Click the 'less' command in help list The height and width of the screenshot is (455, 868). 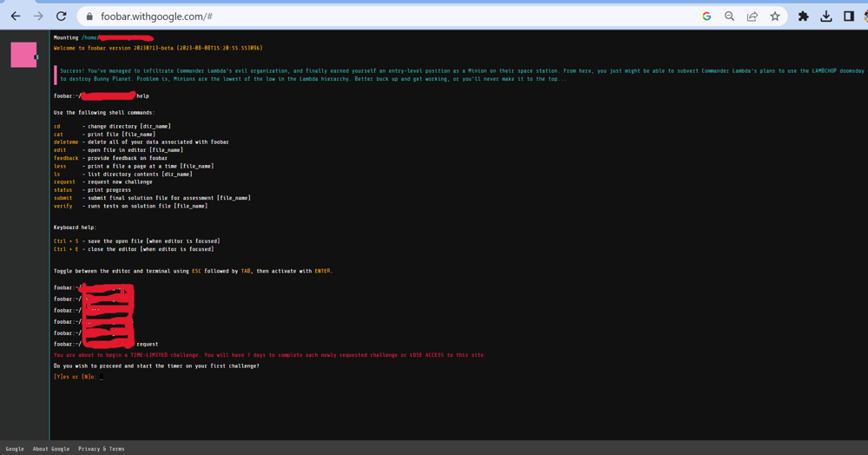click(x=60, y=166)
